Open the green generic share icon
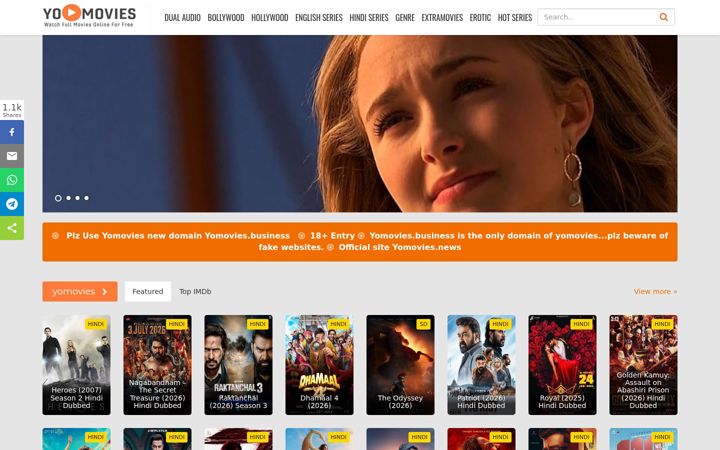The width and height of the screenshot is (720, 450). [x=12, y=228]
